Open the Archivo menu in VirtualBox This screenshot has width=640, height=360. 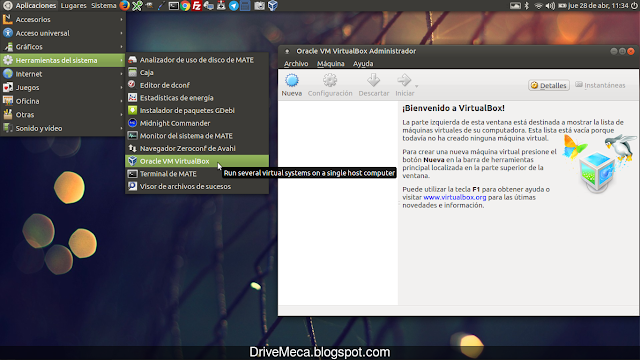point(296,63)
